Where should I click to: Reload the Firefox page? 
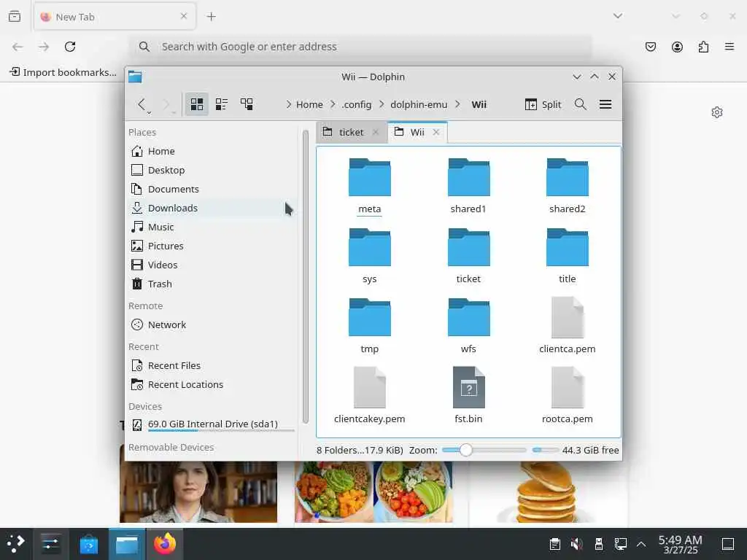click(70, 47)
